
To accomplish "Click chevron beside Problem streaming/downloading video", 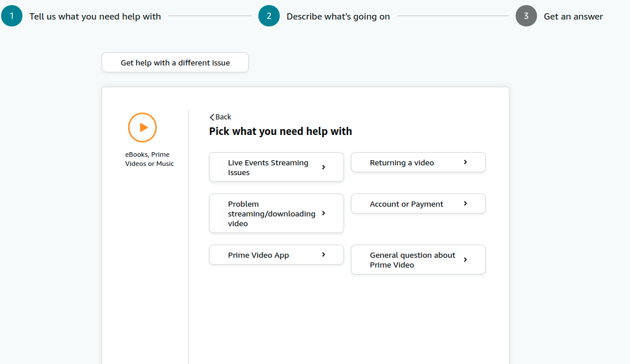I will point(323,213).
